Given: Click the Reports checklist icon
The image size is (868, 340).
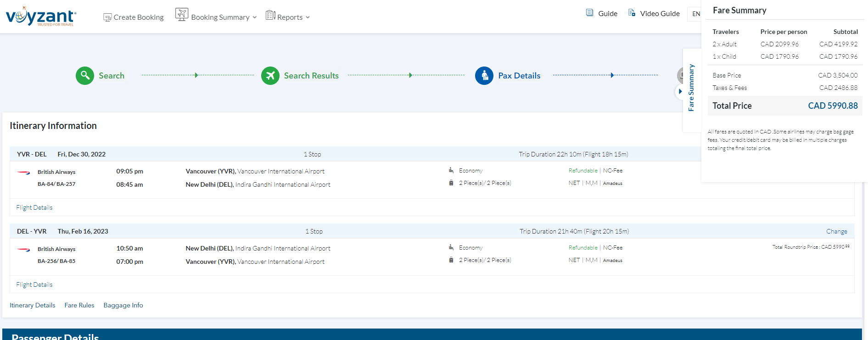Looking at the screenshot, I should pos(270,16).
